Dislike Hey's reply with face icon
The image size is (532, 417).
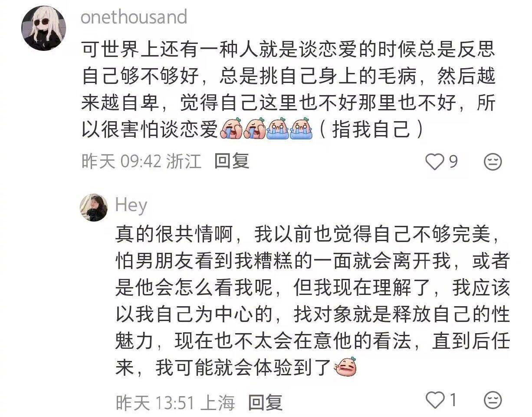(493, 399)
